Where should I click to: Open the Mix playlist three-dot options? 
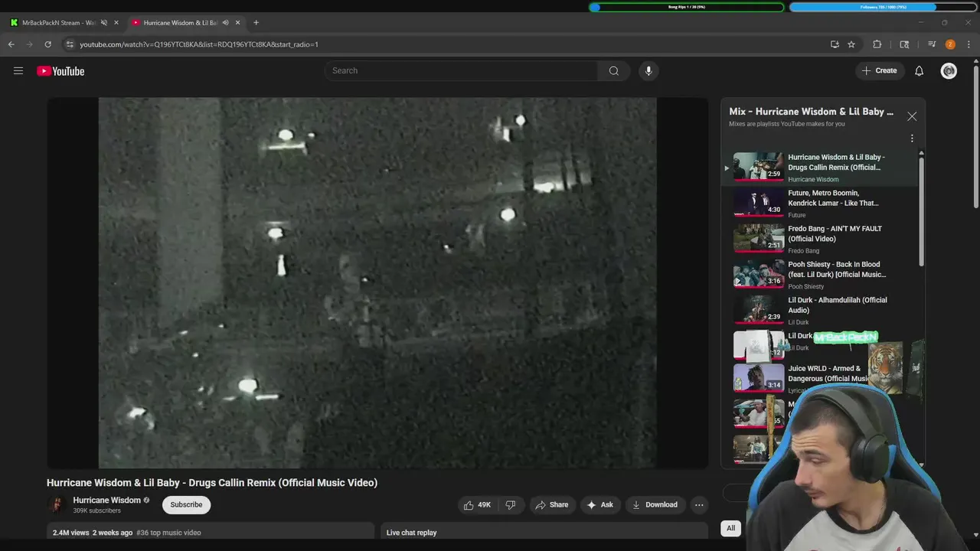click(912, 139)
